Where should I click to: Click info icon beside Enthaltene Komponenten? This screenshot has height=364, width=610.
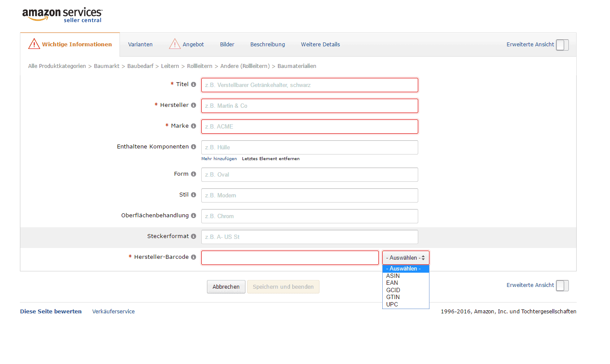[x=194, y=147]
